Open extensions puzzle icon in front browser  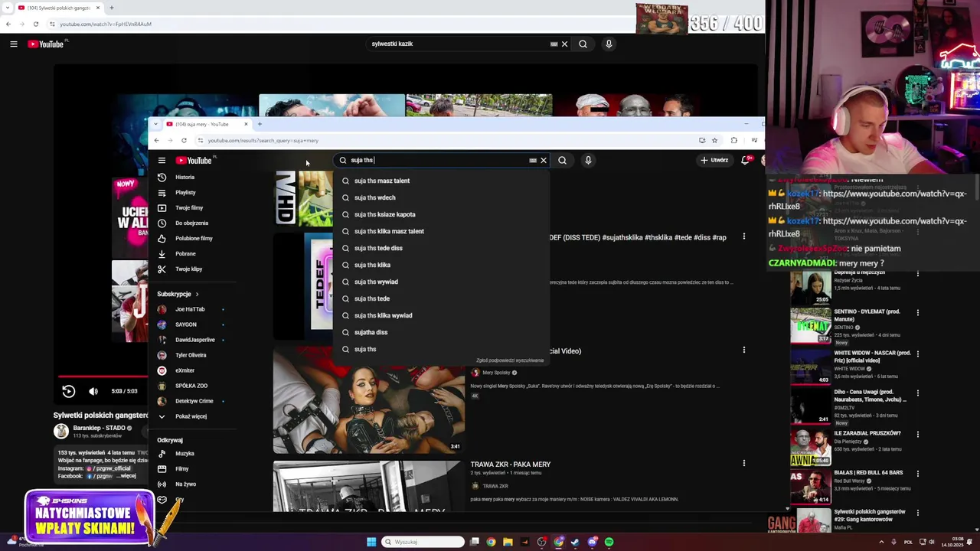[733, 141]
